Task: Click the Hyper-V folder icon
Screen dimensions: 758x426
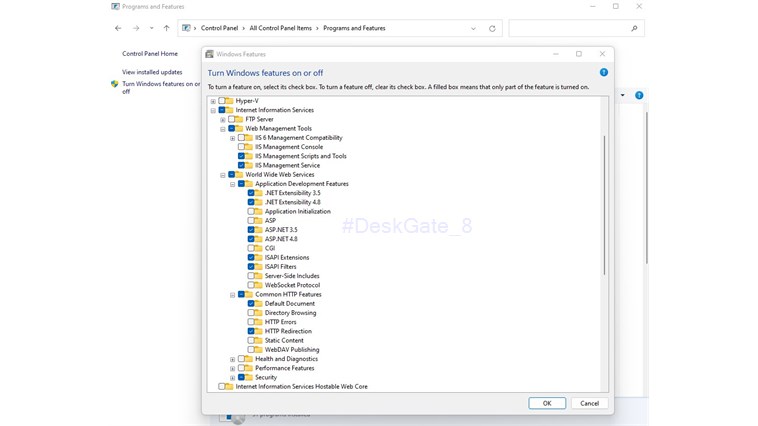Action: coord(229,101)
